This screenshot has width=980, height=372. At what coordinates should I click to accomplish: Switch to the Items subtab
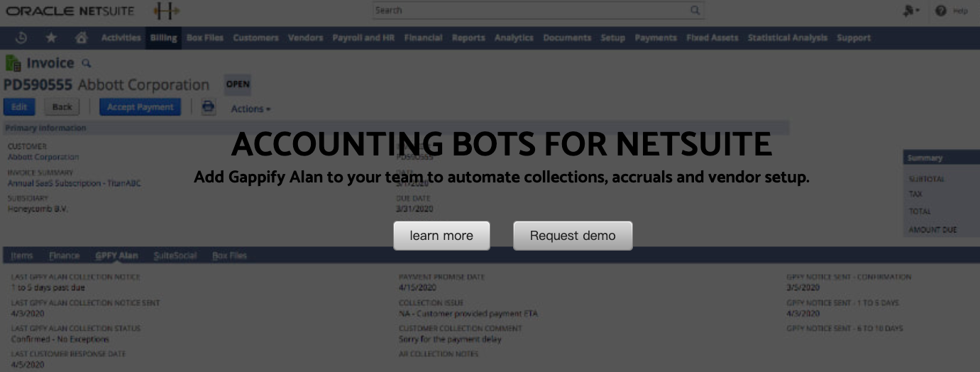point(22,256)
